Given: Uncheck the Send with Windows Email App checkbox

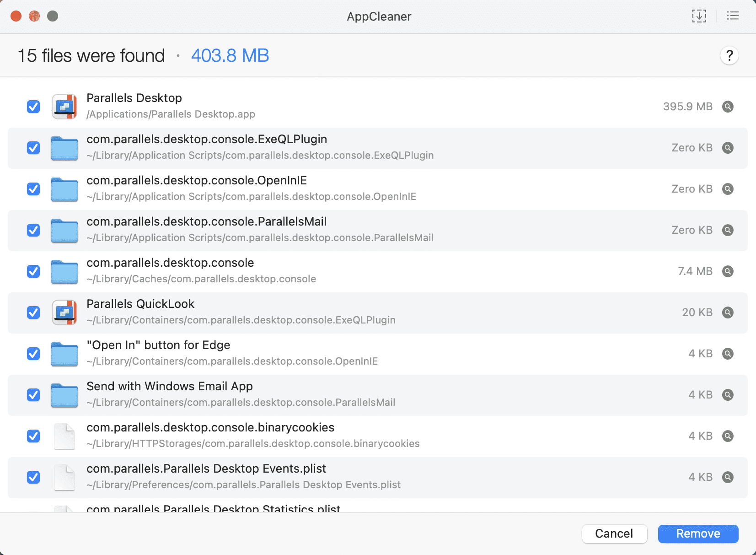Looking at the screenshot, I should (x=33, y=395).
